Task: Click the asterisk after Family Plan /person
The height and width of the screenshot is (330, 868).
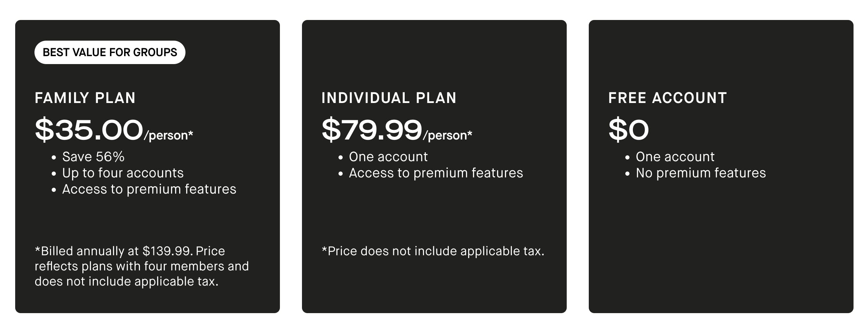Action: tap(191, 133)
